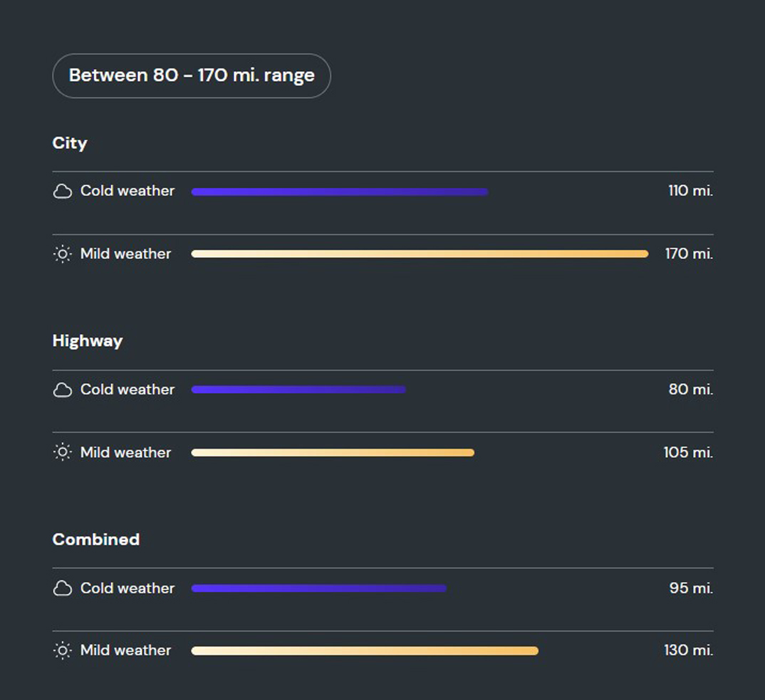765x700 pixels.
Task: Click the 110 mi. value label
Action: point(690,191)
